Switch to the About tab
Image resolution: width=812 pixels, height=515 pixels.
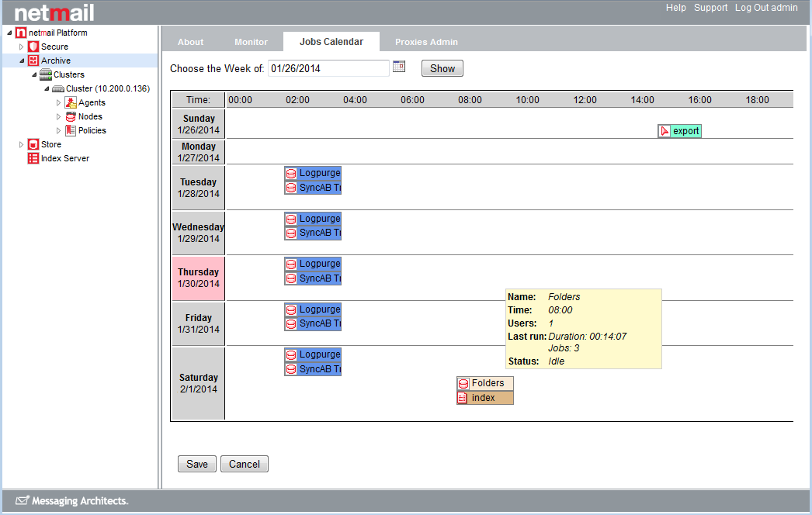click(x=190, y=42)
